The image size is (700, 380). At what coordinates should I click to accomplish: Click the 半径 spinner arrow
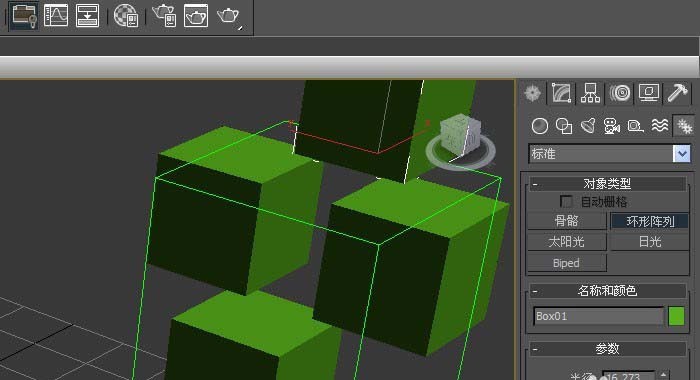(664, 376)
